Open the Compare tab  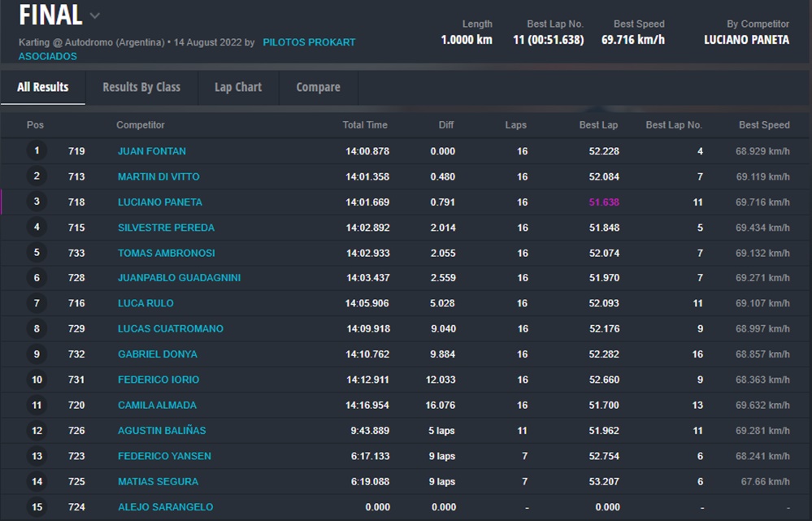(318, 87)
